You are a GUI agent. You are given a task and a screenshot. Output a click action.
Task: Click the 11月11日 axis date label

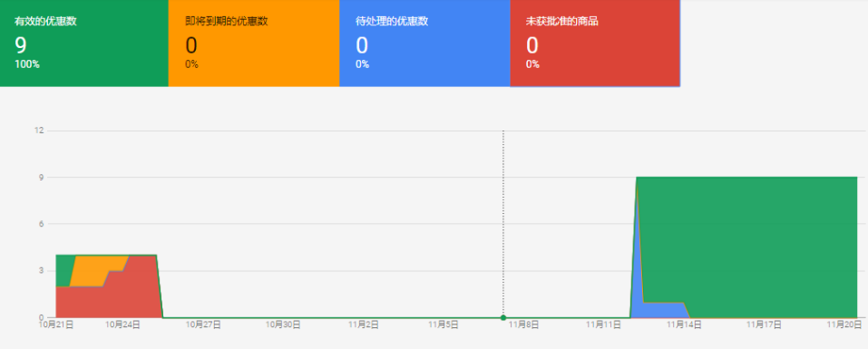pyautogui.click(x=603, y=325)
